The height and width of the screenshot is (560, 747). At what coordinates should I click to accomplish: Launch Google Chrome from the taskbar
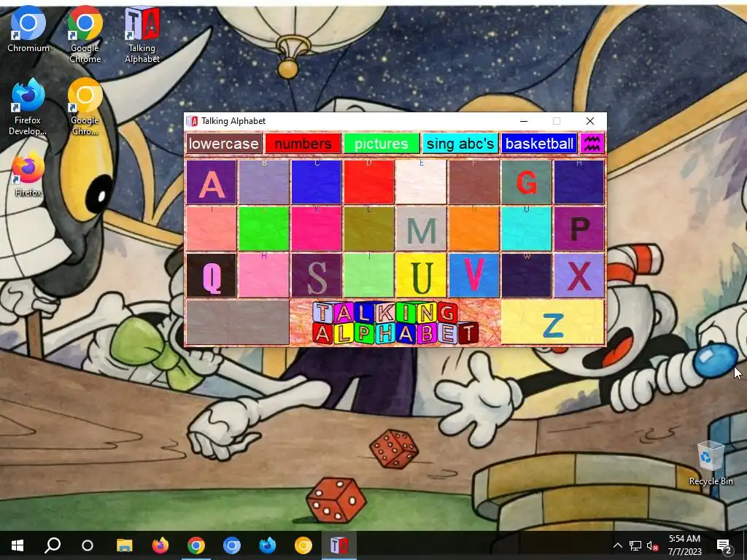point(196,545)
